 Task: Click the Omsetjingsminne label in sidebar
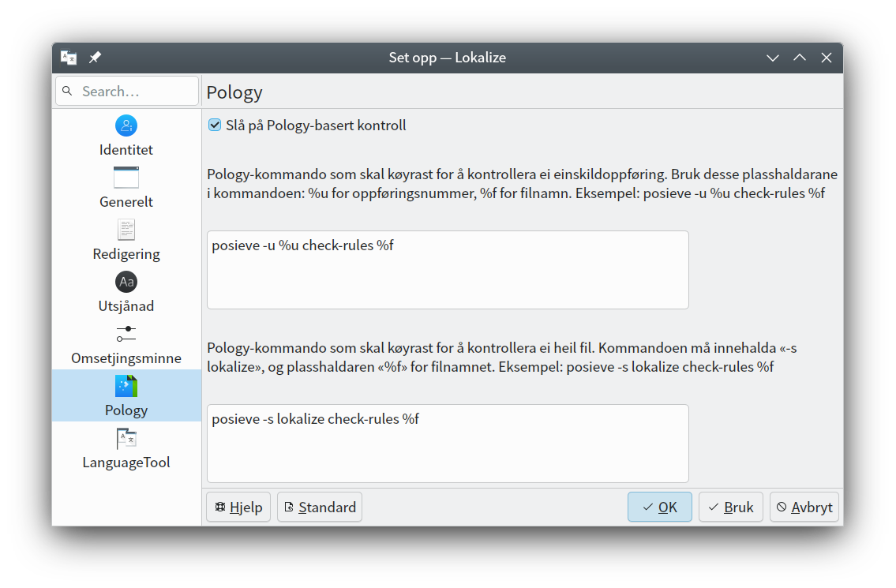click(x=126, y=358)
